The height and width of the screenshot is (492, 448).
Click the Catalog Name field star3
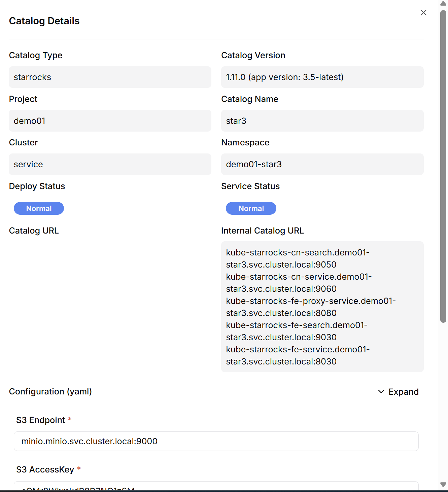(x=322, y=121)
